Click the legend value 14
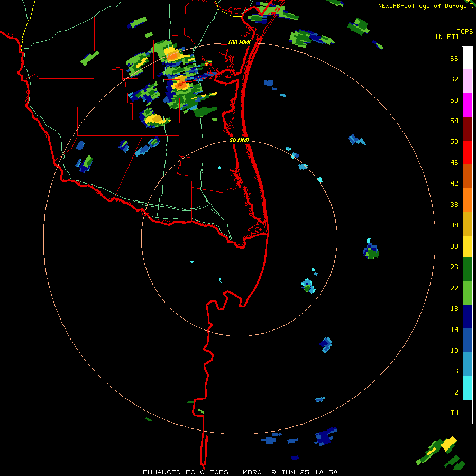476x476 pixels. click(x=454, y=329)
